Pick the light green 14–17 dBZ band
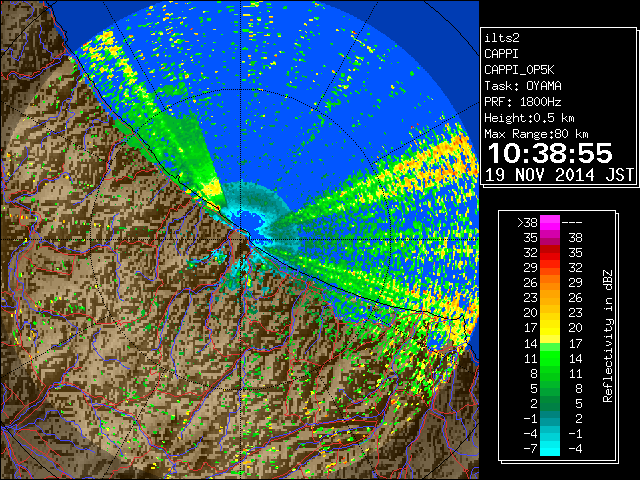 click(550, 347)
